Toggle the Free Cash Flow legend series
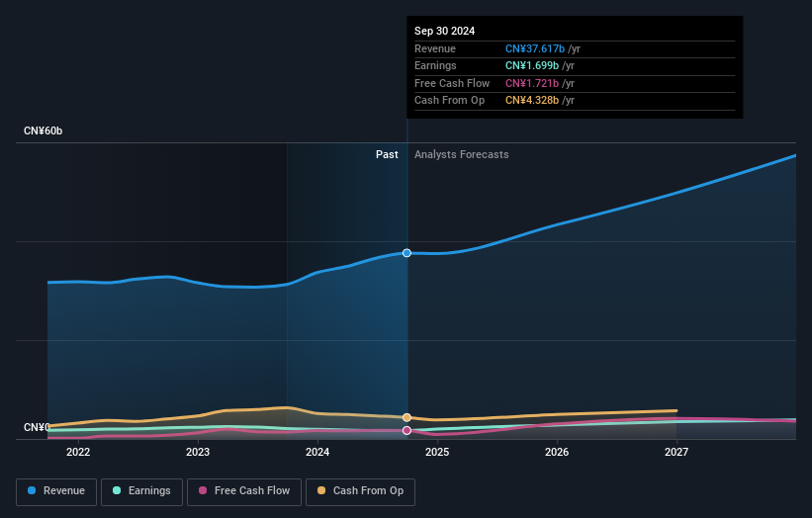 coord(244,491)
